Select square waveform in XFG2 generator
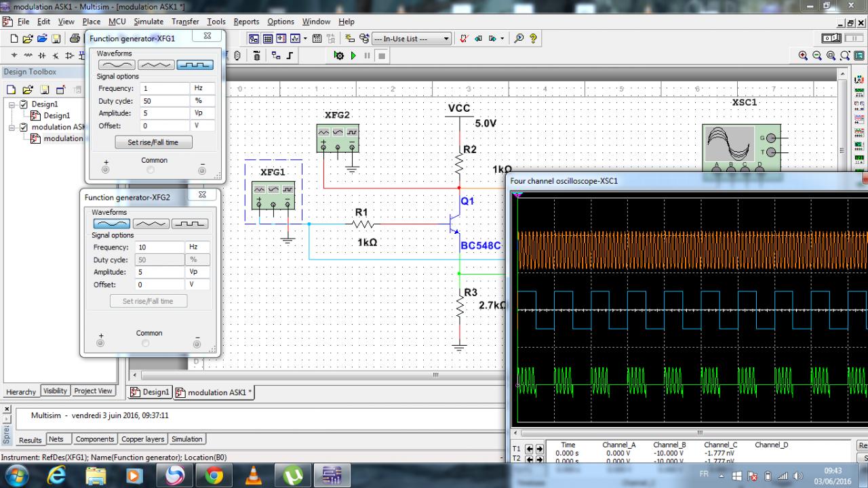Image resolution: width=868 pixels, height=488 pixels. click(x=190, y=224)
